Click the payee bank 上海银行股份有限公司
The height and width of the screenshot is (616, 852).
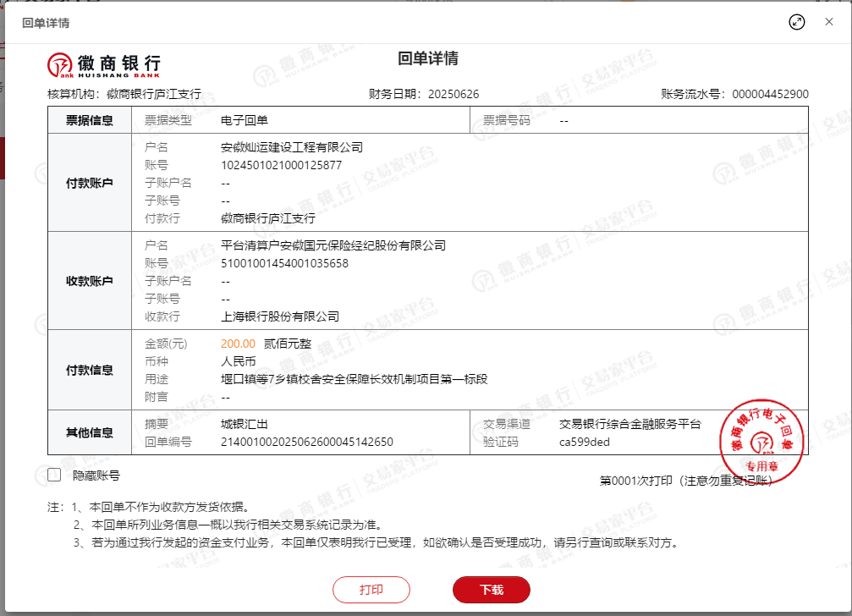coord(279,316)
